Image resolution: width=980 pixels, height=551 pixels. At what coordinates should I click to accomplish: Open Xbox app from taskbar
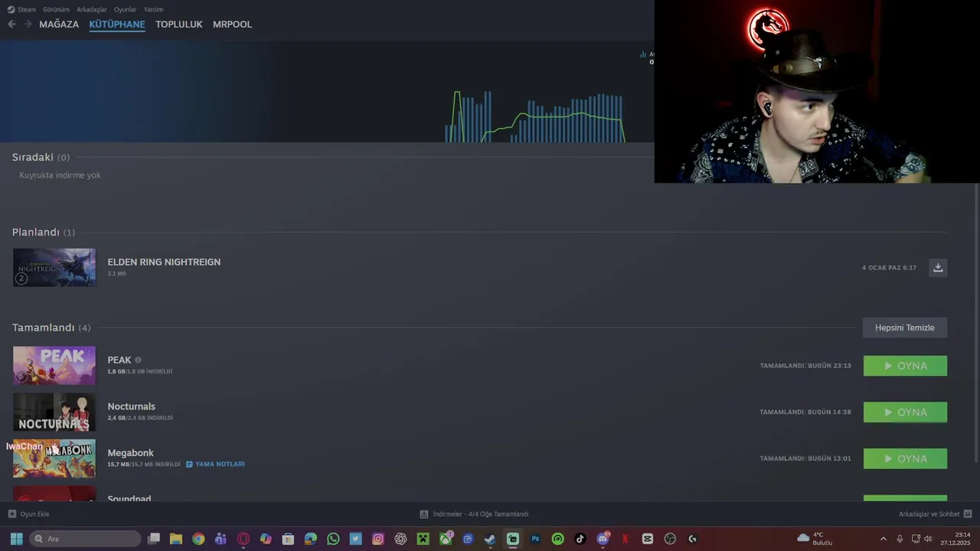click(445, 539)
